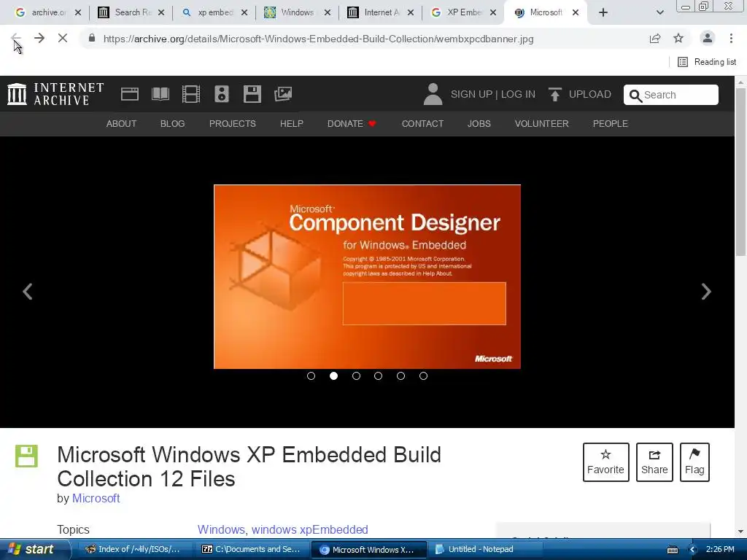Switch to 7-Zip 'C:\Documents and Se...' taskbar window
Image resolution: width=747 pixels, height=560 pixels.
(251, 550)
